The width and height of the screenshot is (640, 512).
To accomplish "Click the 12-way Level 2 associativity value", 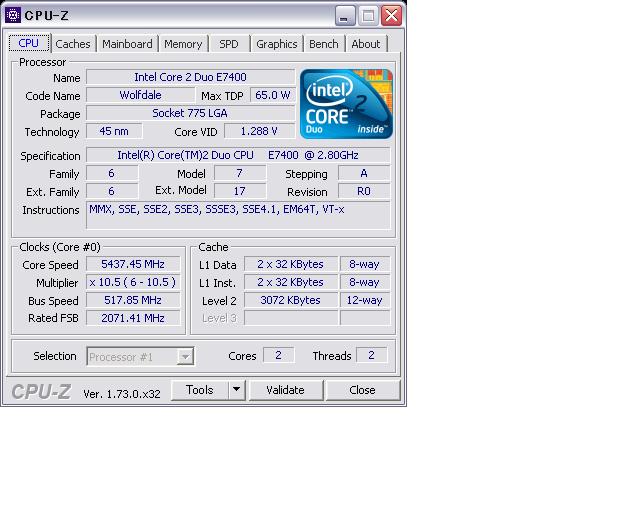I will pyautogui.click(x=365, y=300).
